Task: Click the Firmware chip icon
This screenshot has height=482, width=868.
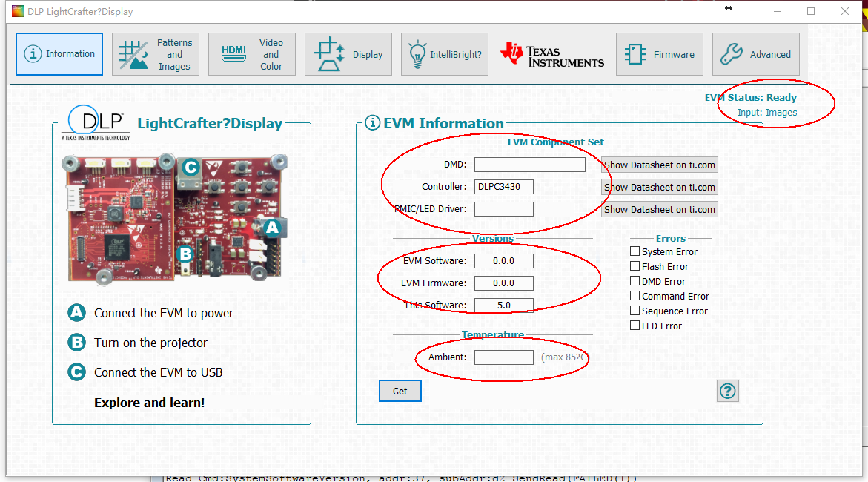Action: (635, 54)
